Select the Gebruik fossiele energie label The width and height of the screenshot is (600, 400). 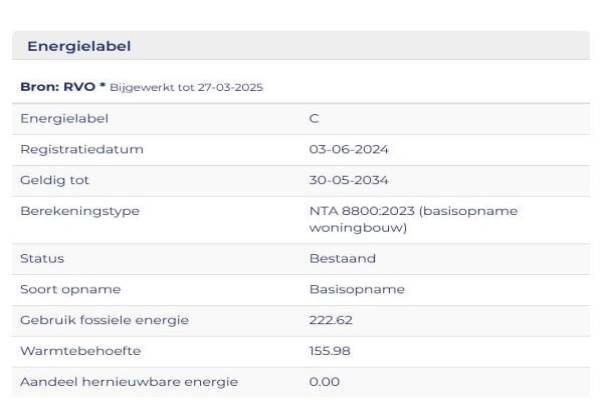pyautogui.click(x=105, y=320)
